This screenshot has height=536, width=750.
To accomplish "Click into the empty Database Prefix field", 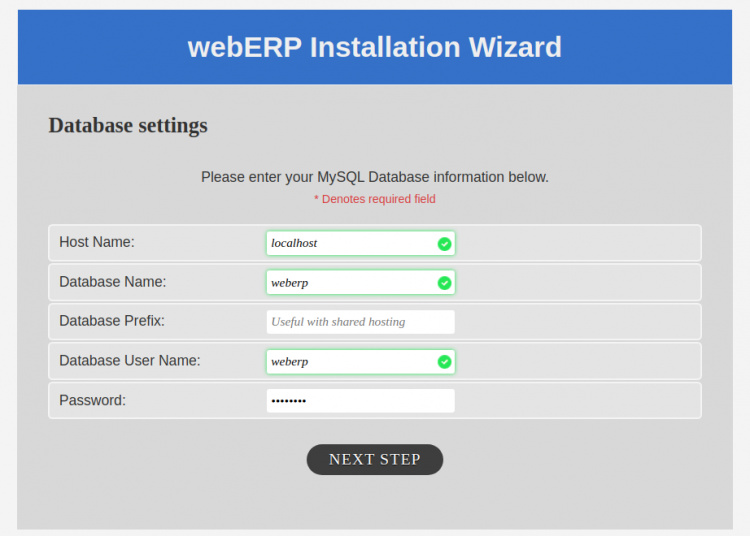I will pyautogui.click(x=360, y=322).
